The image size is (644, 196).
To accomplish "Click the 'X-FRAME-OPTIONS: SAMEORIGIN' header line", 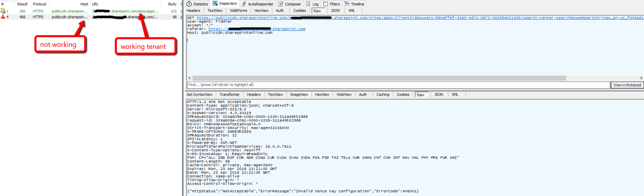I will 219,131.
